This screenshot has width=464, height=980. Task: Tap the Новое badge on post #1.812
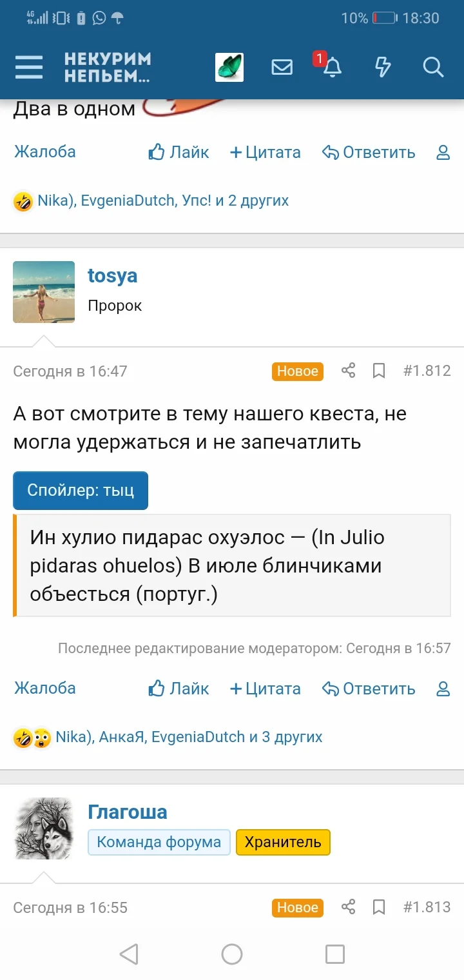(297, 371)
